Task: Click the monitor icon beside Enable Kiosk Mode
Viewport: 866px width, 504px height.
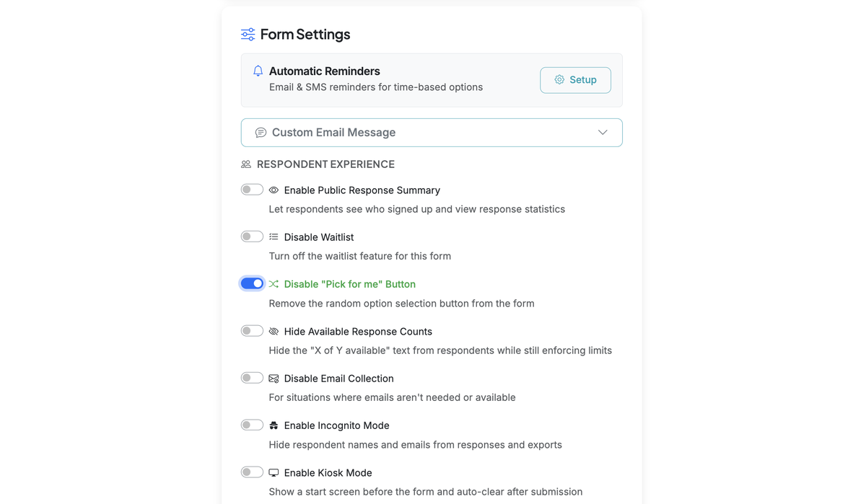Action: [x=274, y=472]
